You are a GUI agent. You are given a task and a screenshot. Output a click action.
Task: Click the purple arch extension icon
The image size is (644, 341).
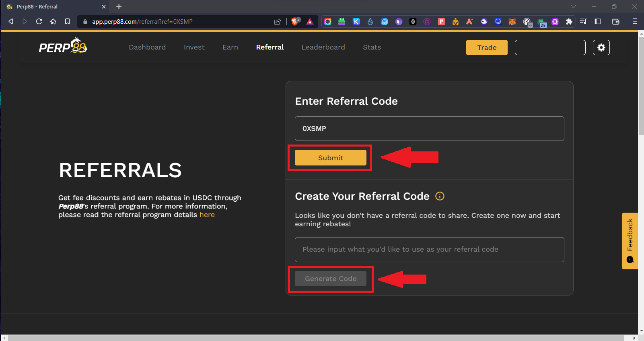[427, 22]
